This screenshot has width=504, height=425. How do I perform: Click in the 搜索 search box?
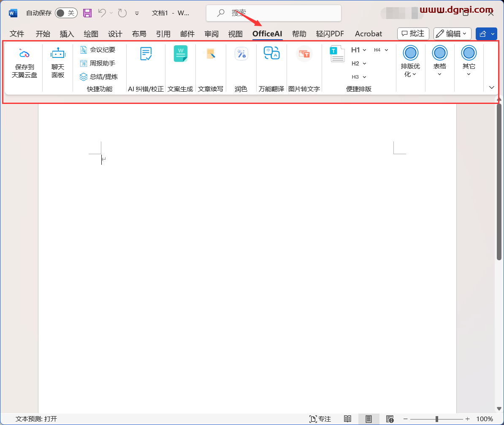pyautogui.click(x=274, y=13)
